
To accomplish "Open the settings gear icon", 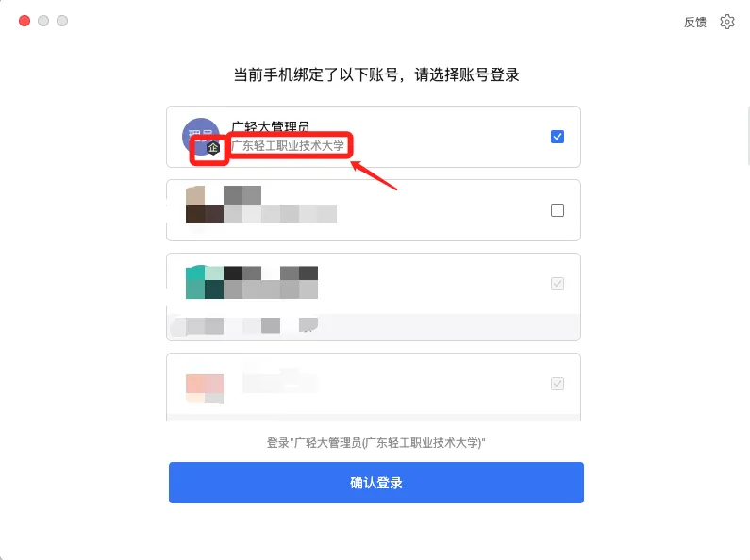I will (x=727, y=22).
